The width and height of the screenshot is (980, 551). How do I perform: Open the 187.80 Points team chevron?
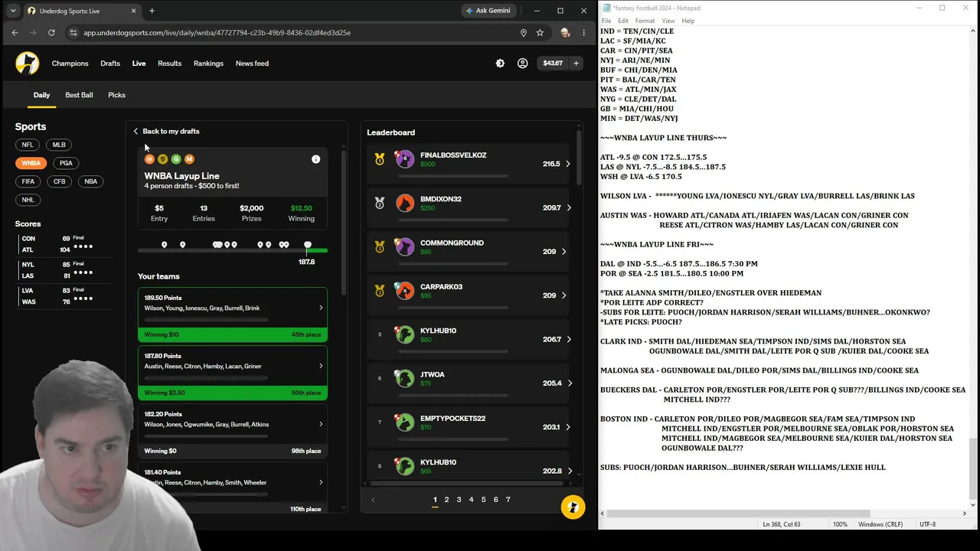[321, 366]
